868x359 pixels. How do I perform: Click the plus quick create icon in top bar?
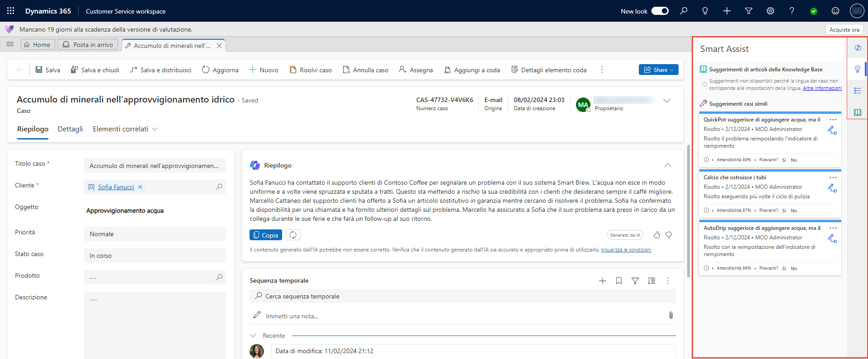[x=727, y=11]
